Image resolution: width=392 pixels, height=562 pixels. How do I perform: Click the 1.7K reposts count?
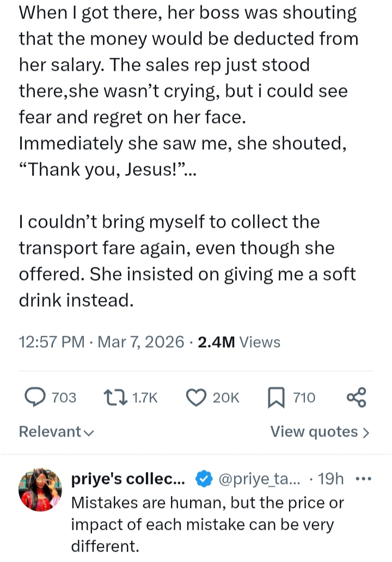[145, 398]
